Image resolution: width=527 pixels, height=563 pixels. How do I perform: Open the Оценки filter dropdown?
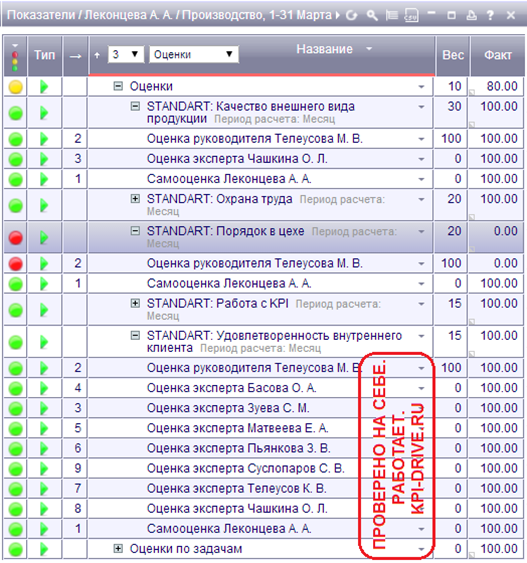click(194, 55)
